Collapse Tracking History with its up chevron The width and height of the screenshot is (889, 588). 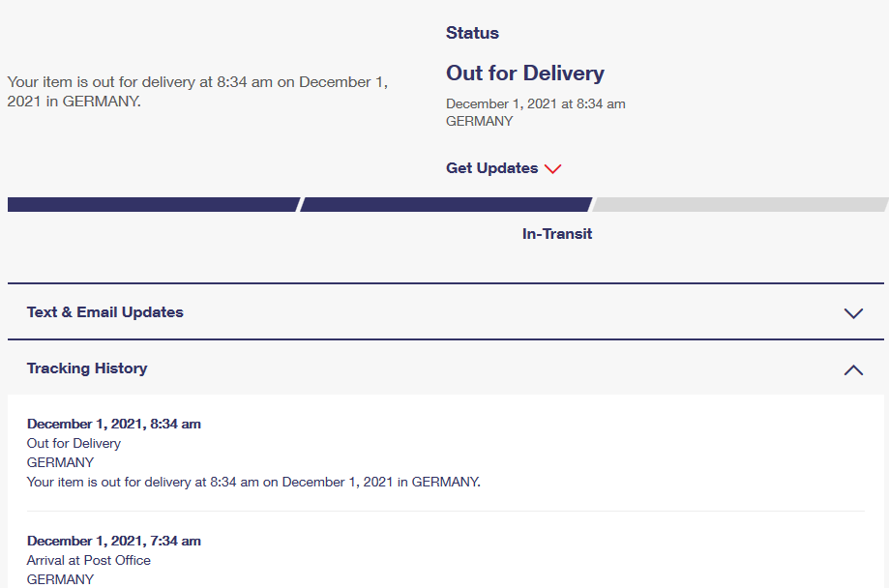[x=852, y=369]
